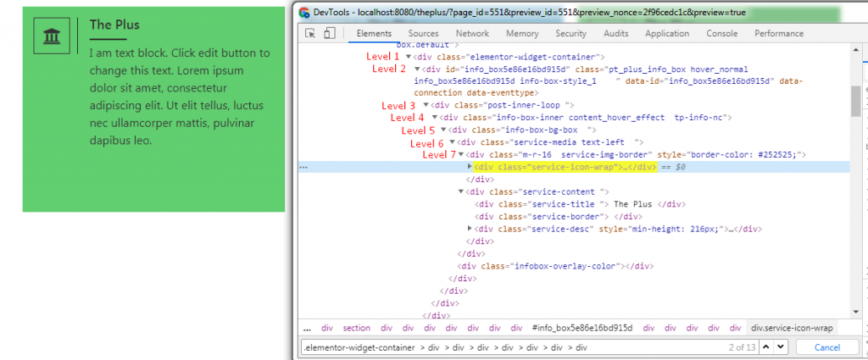This screenshot has width=868, height=360.
Task: Go to the previous search result
Action: click(x=766, y=347)
